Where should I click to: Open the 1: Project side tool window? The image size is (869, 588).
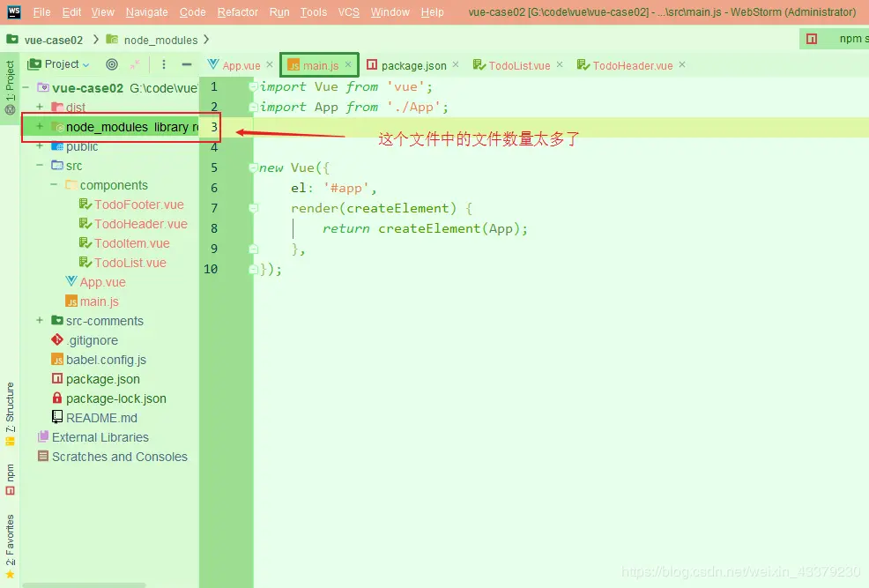coord(10,87)
